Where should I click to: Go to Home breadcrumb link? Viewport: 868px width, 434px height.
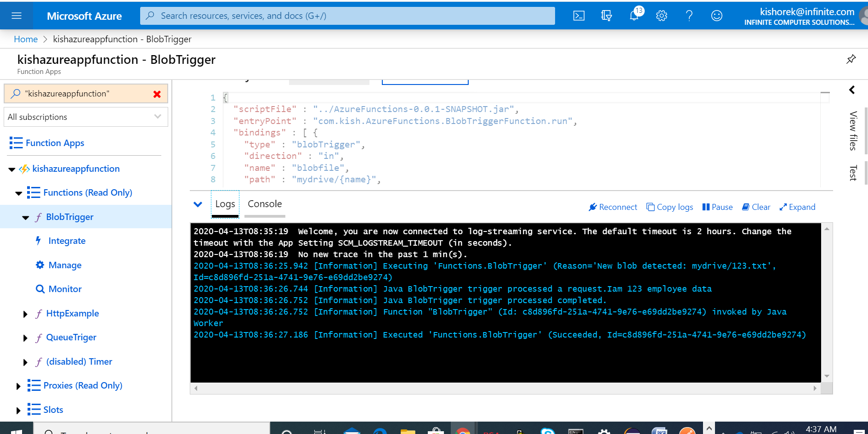tap(26, 39)
